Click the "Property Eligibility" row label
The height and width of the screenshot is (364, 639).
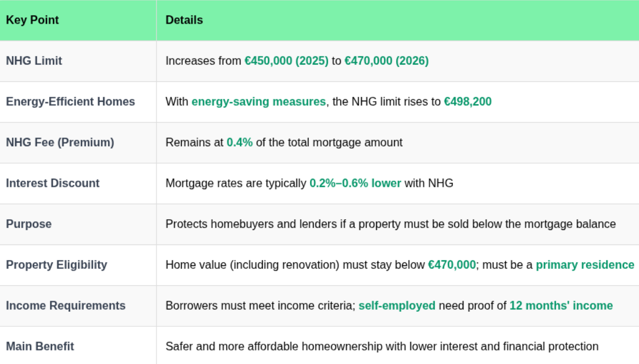[x=57, y=265]
